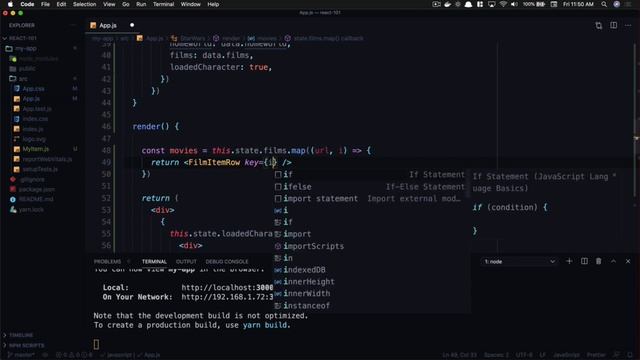640x360 pixels.
Task: Switch to the Terminal panel tab
Action: [x=154, y=262]
